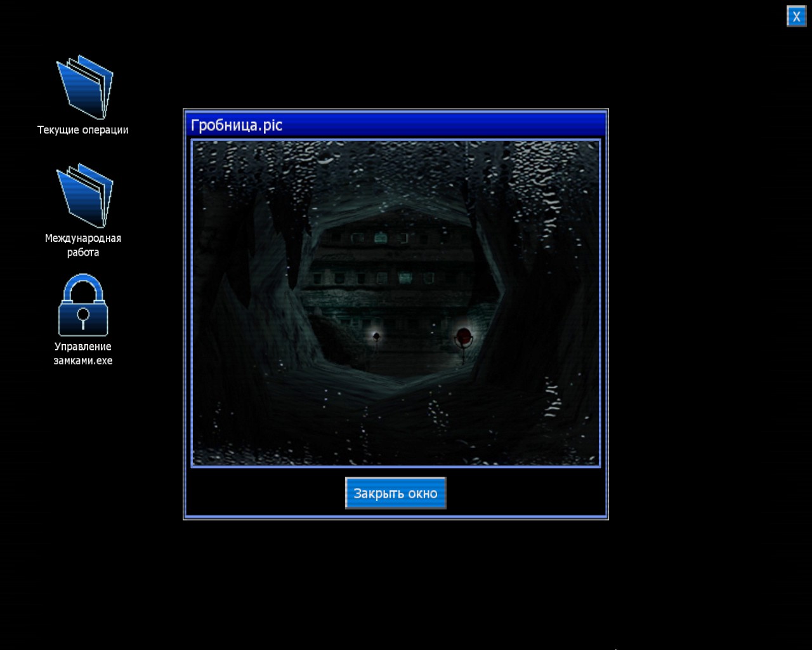Image resolution: width=812 pixels, height=650 pixels.
Task: Click the Гробница.pic window title text
Action: click(237, 125)
